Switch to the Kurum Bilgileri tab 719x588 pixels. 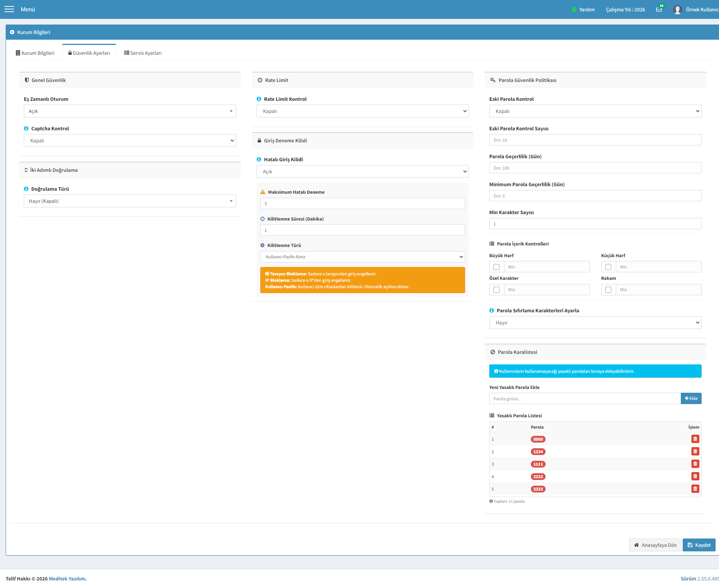tap(35, 53)
